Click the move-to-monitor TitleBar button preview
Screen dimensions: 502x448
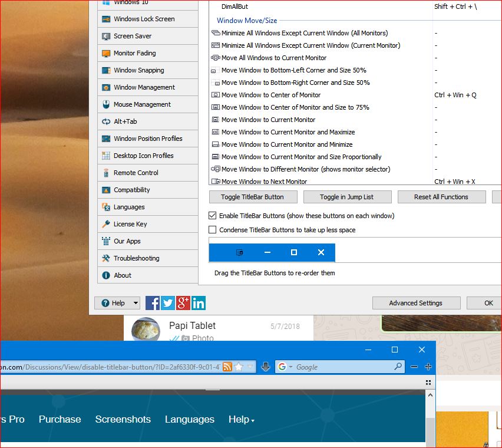(x=240, y=252)
